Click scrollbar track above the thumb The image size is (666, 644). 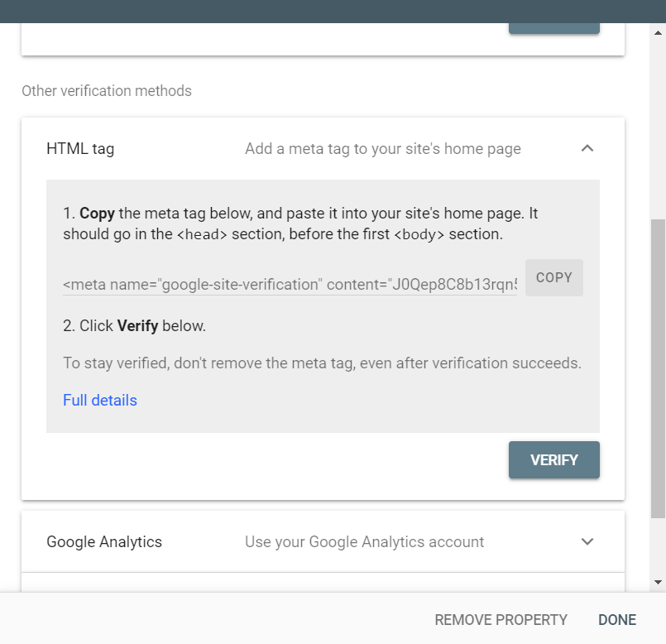point(658,127)
